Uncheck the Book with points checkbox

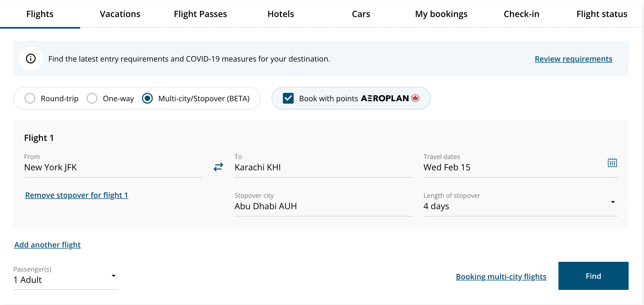(x=288, y=98)
